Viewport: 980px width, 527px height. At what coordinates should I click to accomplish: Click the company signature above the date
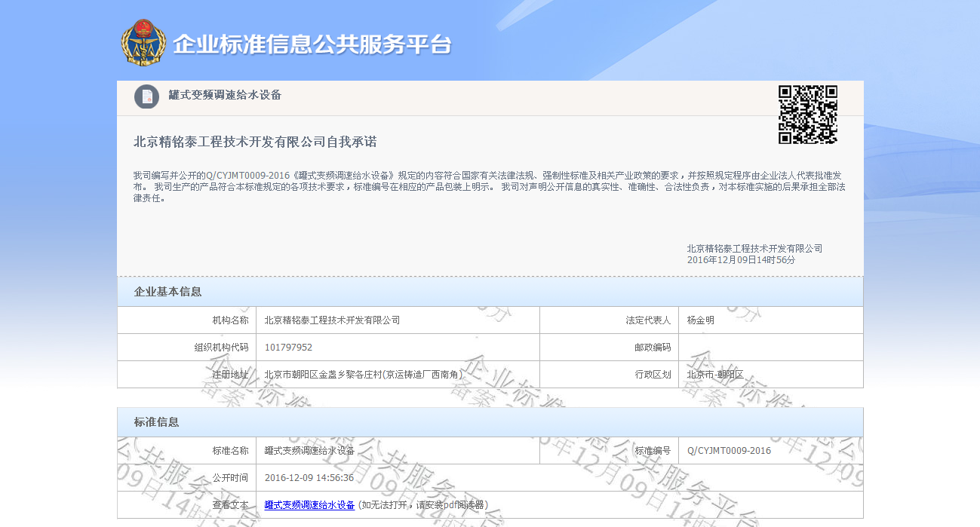point(754,249)
